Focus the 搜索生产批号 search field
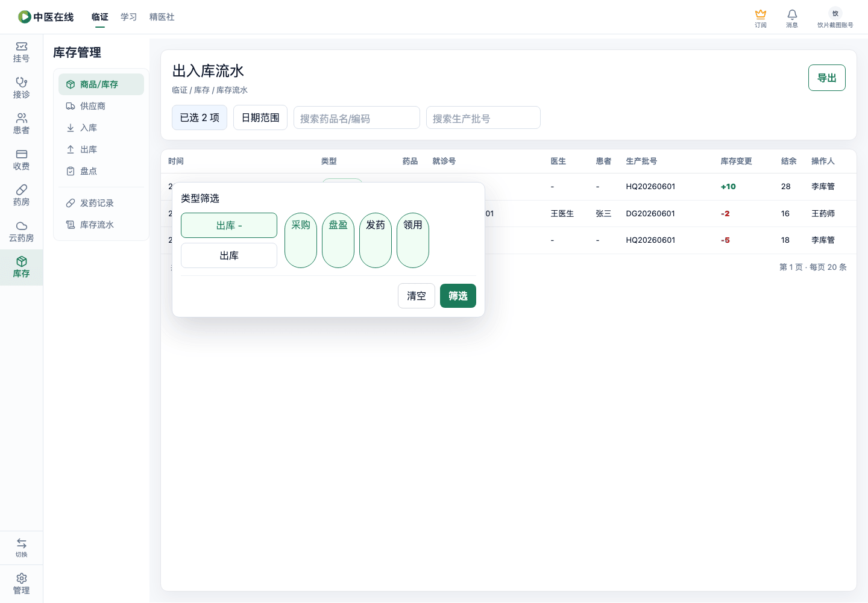This screenshot has width=868, height=603. 483,118
